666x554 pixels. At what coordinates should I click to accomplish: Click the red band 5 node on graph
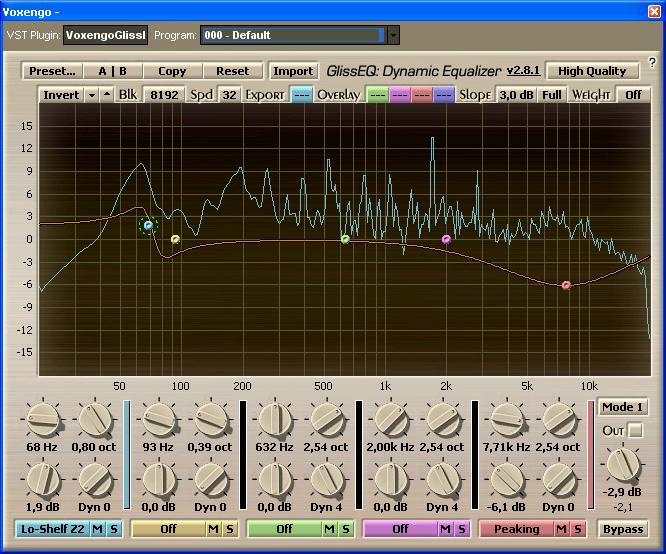566,285
